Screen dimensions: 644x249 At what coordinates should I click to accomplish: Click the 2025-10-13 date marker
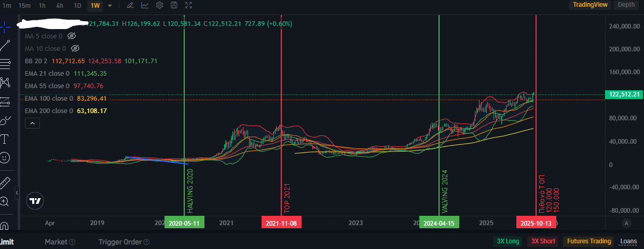[536, 223]
